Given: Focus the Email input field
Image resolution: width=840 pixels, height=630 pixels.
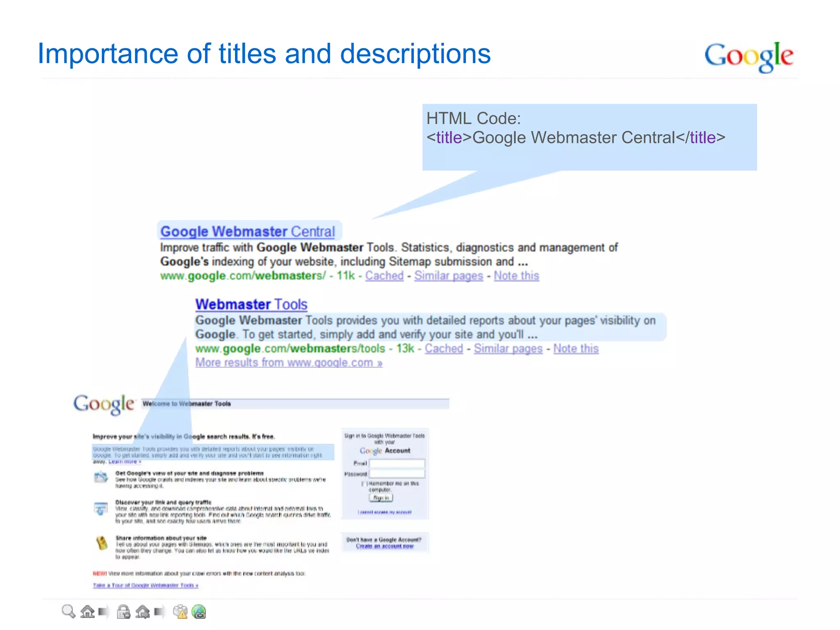Looking at the screenshot, I should point(397,463).
